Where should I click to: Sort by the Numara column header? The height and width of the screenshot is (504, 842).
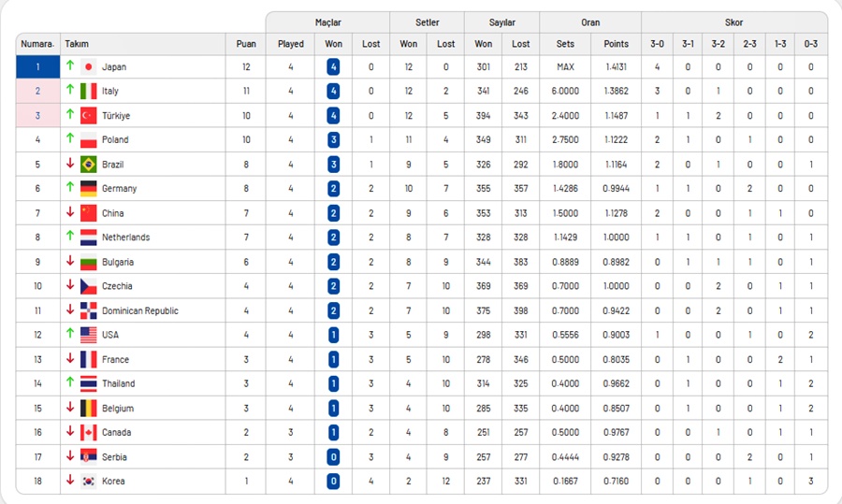pos(37,44)
